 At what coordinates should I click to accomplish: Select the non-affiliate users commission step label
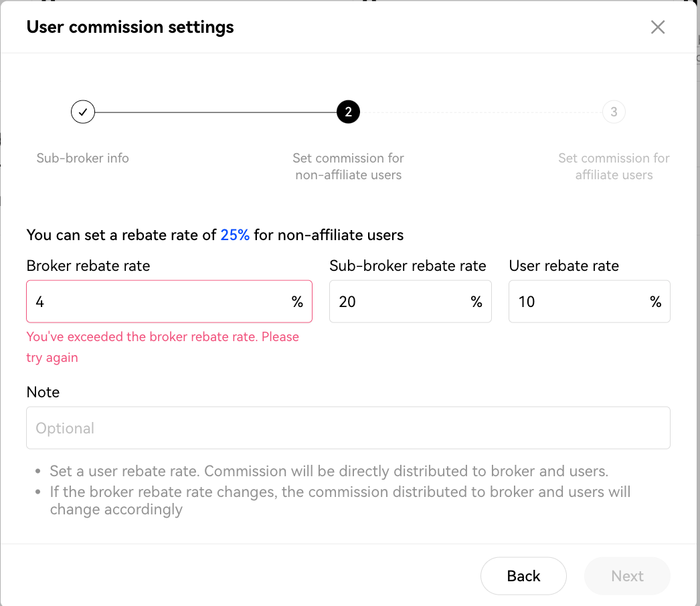[x=348, y=167]
